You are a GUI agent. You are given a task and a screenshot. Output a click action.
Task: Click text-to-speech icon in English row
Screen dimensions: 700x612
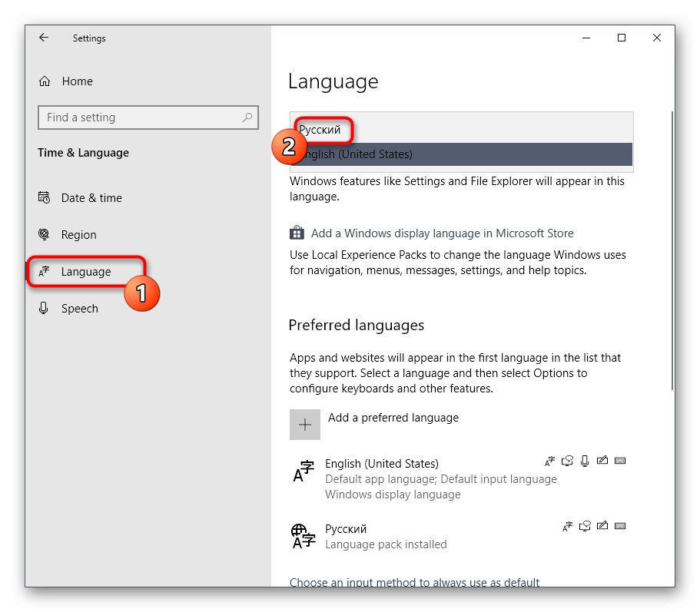(567, 461)
